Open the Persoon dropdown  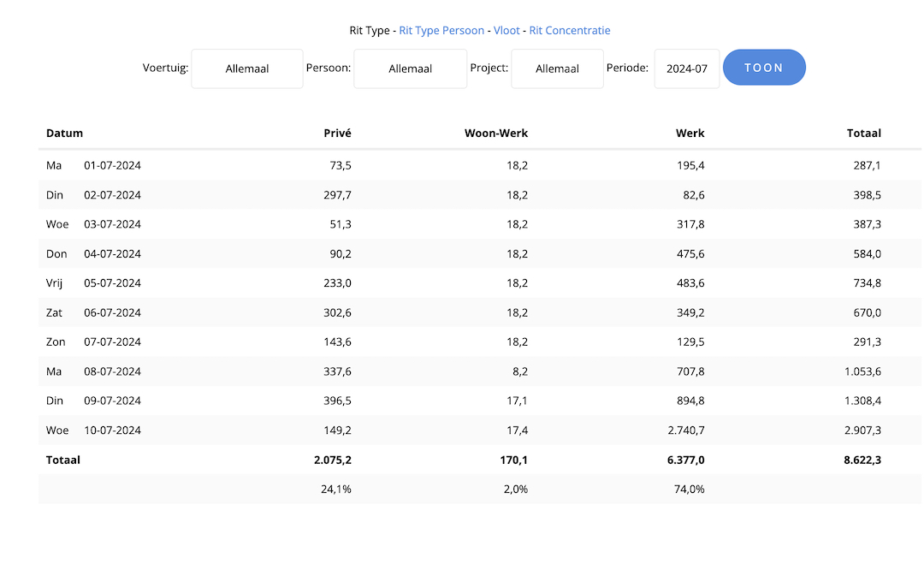410,68
